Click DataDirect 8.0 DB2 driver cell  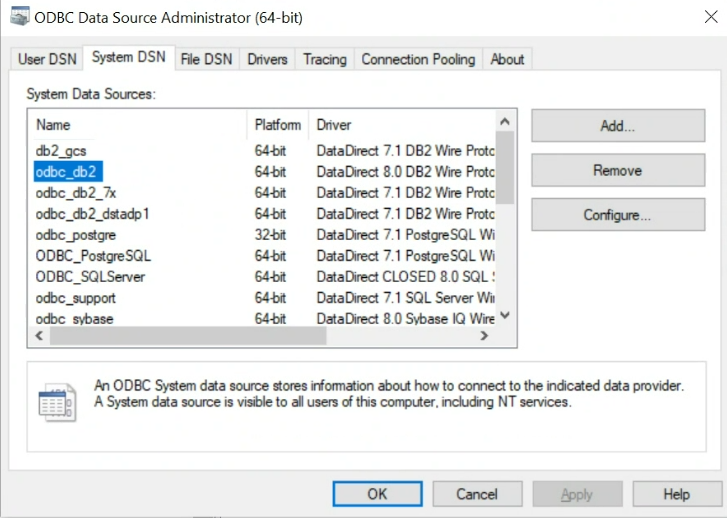[x=406, y=172]
